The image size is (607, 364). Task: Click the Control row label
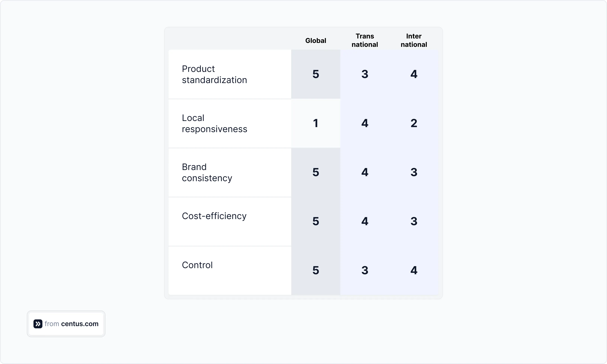[197, 265]
